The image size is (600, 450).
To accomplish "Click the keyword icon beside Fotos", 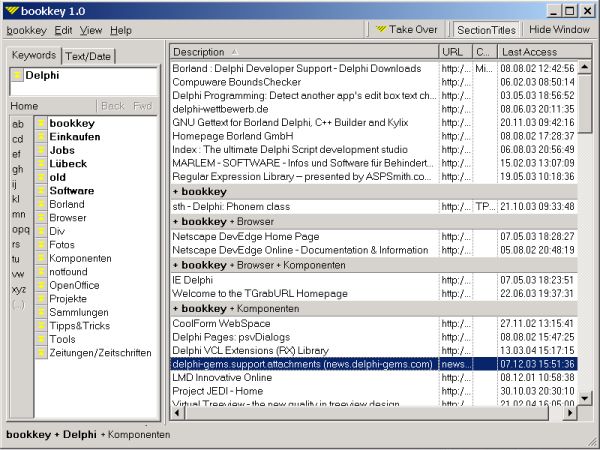I will click(41, 245).
